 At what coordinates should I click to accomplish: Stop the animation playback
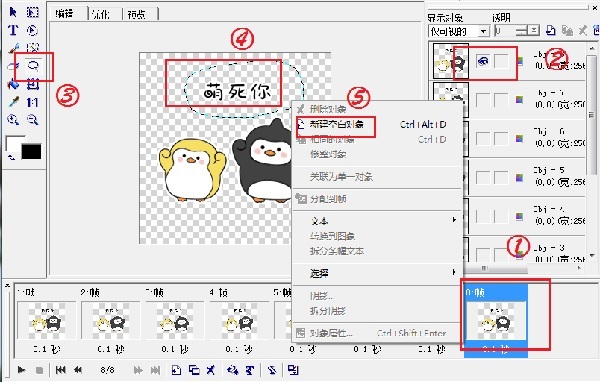click(x=39, y=370)
